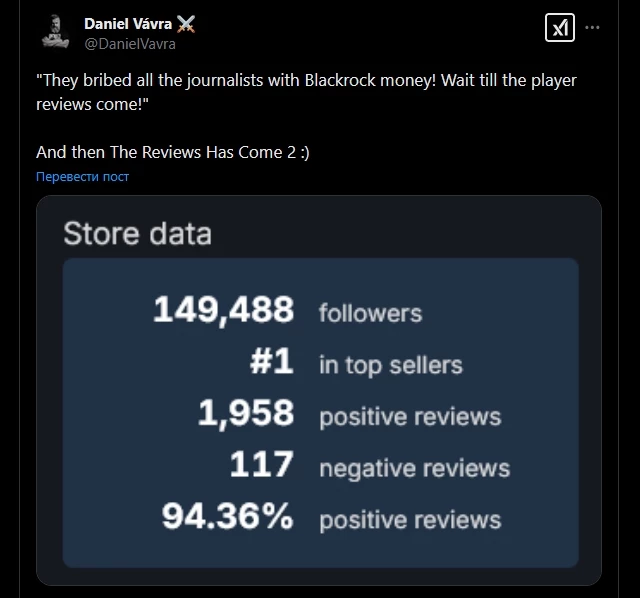Click the "positive reviews" label beside 94.36%
Image resolution: width=640 pixels, height=598 pixels.
coord(410,520)
